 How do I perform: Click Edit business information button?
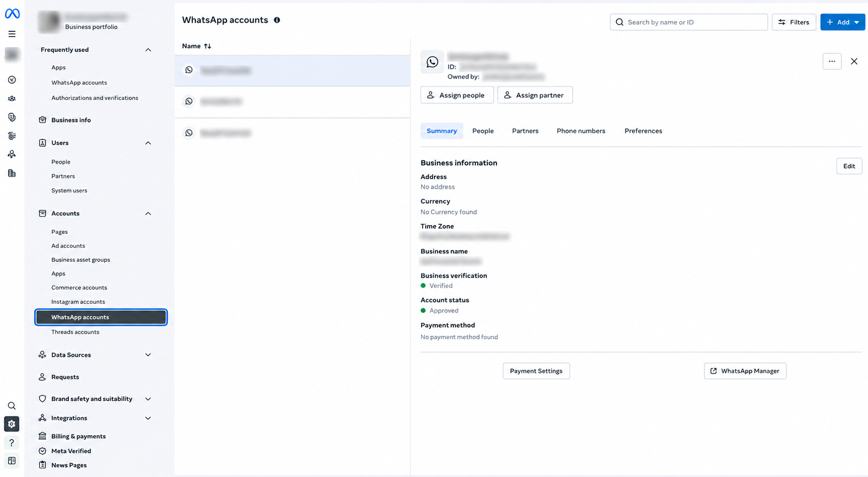point(849,166)
